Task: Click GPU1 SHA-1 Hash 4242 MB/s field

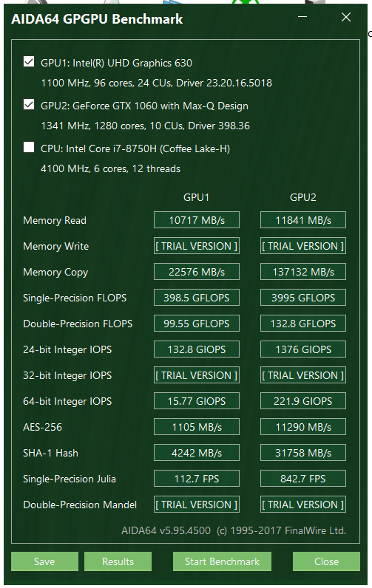Action: click(197, 453)
